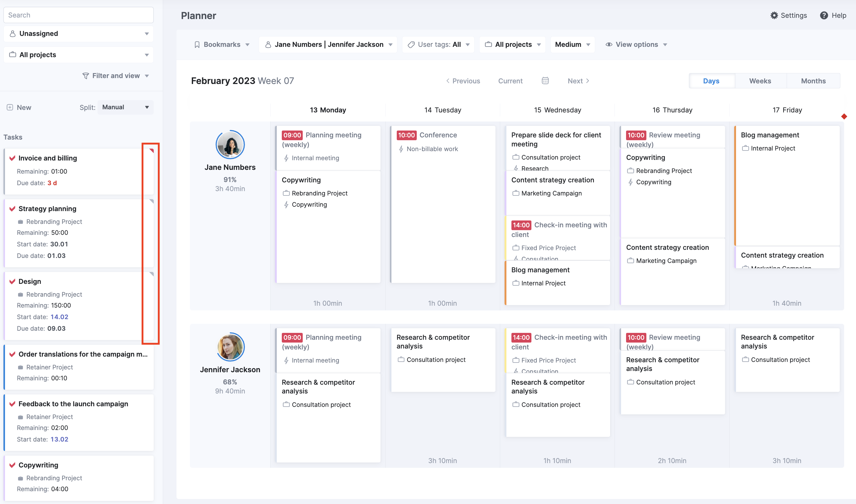The width and height of the screenshot is (856, 504).
Task: Click the 14.02 start date on Design
Action: 59,317
